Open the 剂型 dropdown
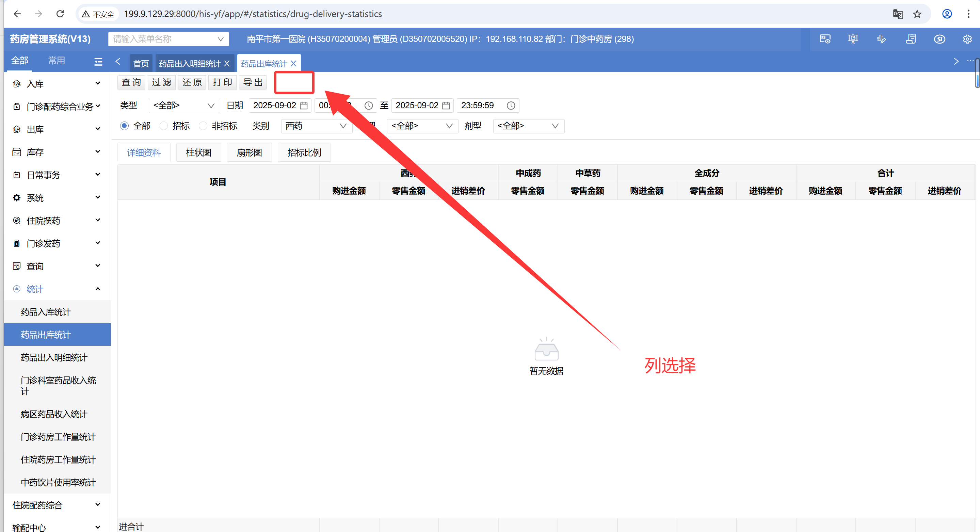This screenshot has width=980, height=532. 528,126
